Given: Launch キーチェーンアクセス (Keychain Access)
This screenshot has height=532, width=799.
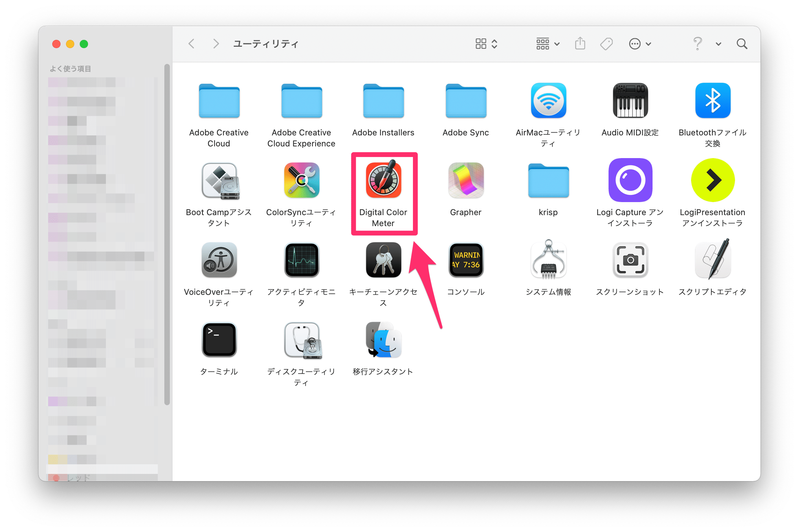Looking at the screenshot, I should [x=383, y=260].
